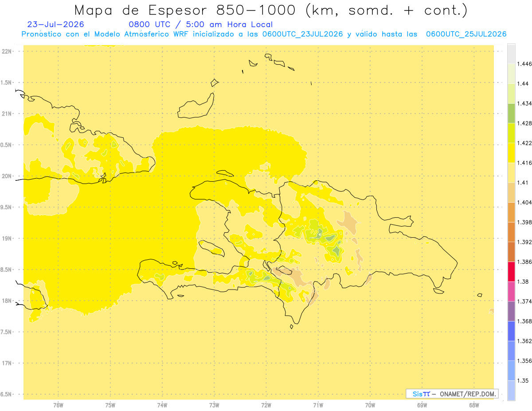Click the 18N latitude axis label

pyautogui.click(x=7, y=301)
